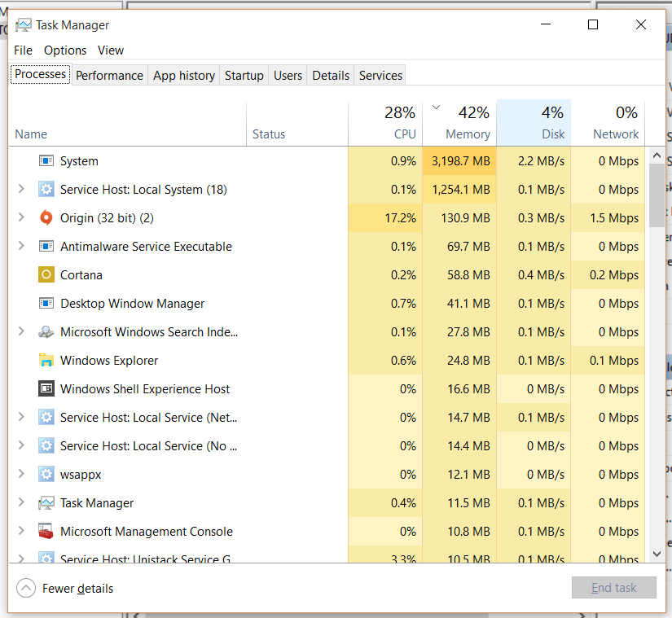Click the Windows Explorer folder icon

(46, 361)
